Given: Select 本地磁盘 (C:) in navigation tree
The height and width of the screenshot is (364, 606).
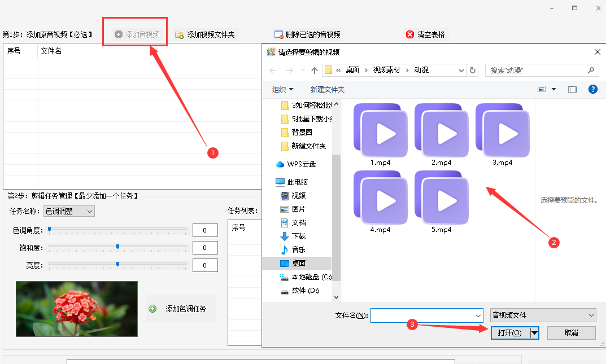Looking at the screenshot, I should 306,277.
